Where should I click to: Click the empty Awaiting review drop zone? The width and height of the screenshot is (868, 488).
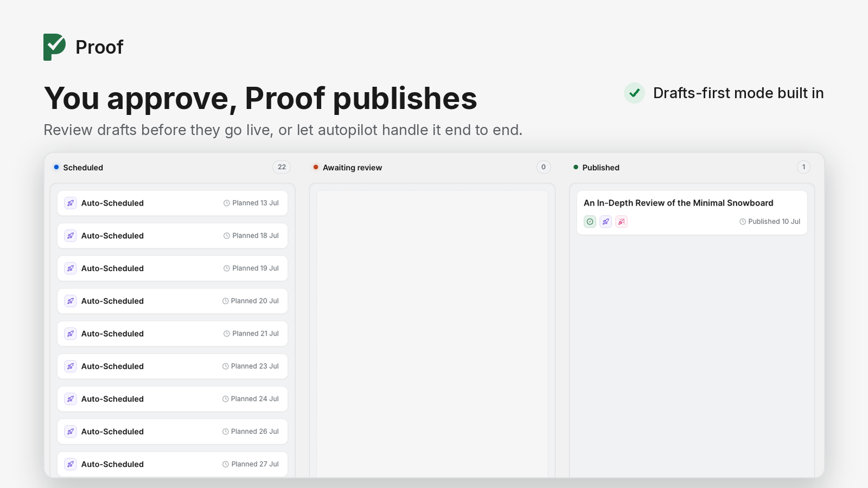pos(432,333)
